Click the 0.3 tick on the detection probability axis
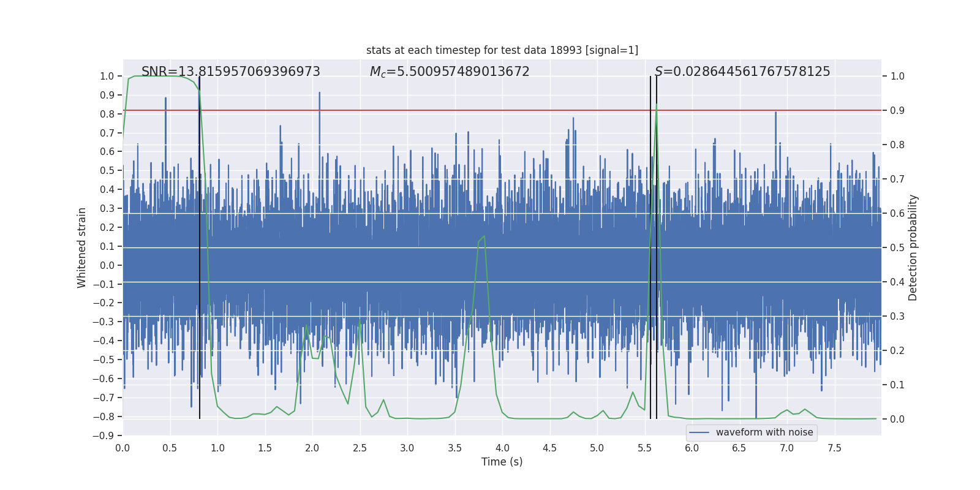 (x=897, y=317)
